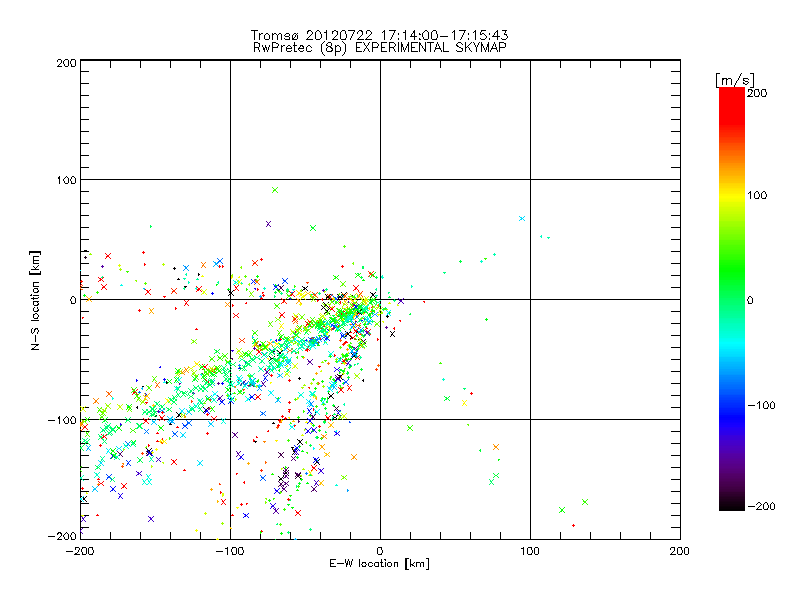Click colorbar label '-200' at bottom

[x=761, y=507]
